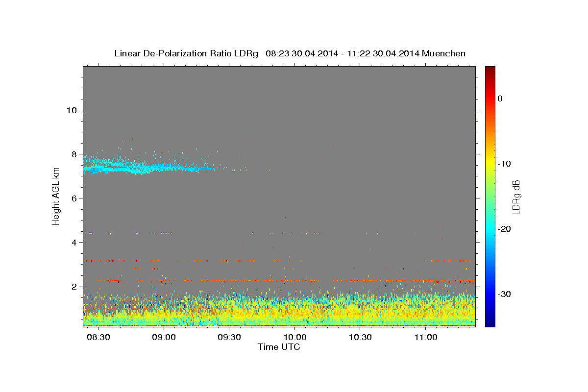Click the 10:30 time tick label

pos(360,338)
